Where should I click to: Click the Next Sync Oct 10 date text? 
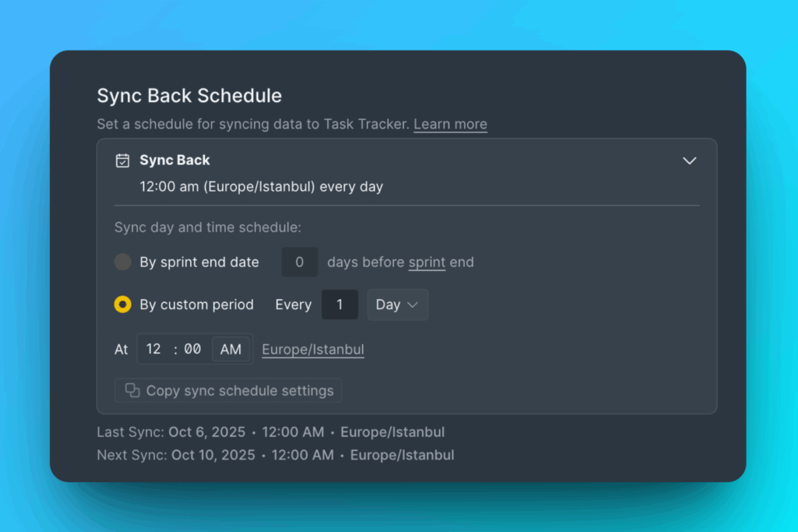pos(213,455)
